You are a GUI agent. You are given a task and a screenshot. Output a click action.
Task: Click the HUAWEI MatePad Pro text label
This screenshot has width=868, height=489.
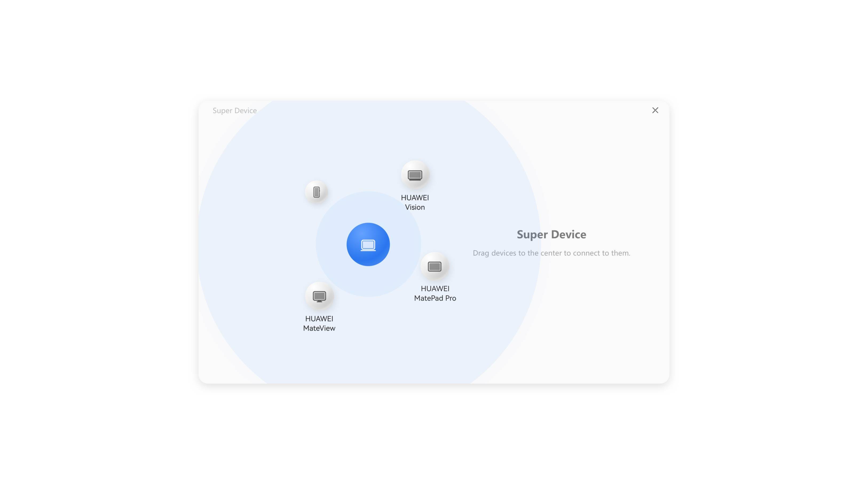pyautogui.click(x=435, y=293)
